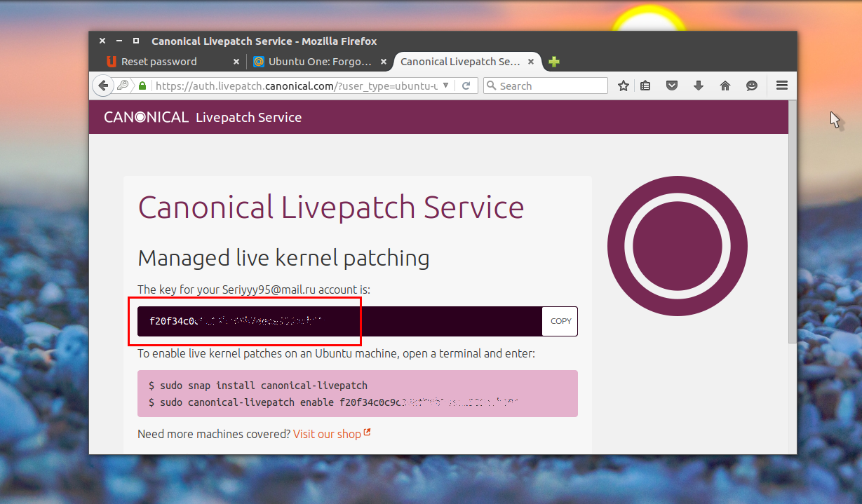Close the Canonical Livepatch Service tab
This screenshot has width=862, height=504.
[x=531, y=62]
